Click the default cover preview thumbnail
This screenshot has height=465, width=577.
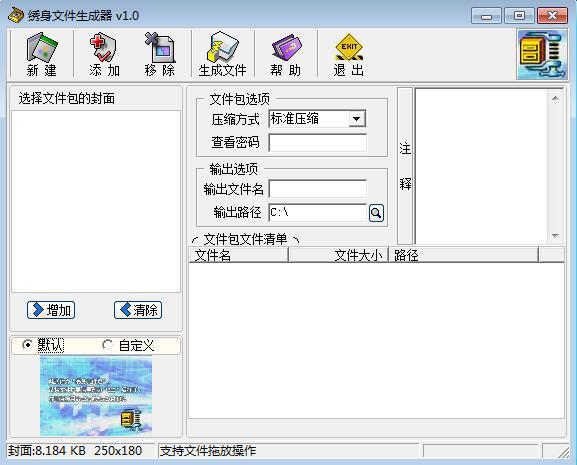(96, 396)
